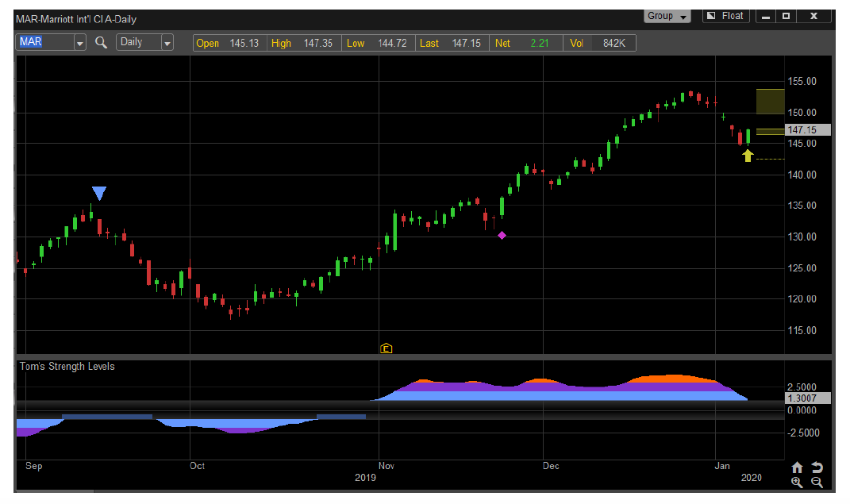Click the Jan date axis label
Screen dimensions: 850x504
tap(722, 466)
